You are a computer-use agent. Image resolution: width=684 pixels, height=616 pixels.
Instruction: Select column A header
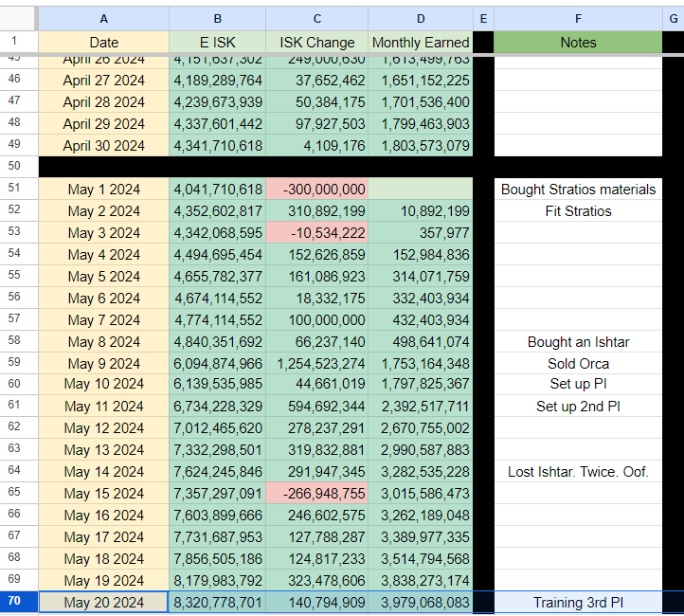point(103,17)
